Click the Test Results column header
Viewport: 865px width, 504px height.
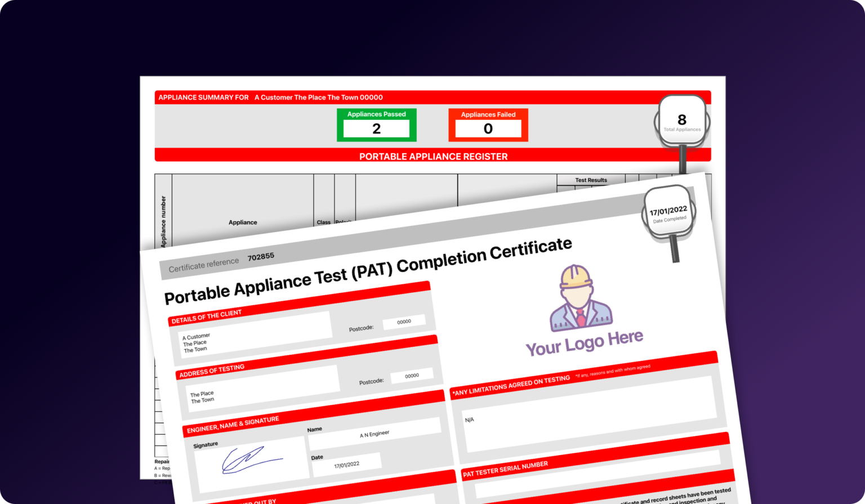(590, 180)
